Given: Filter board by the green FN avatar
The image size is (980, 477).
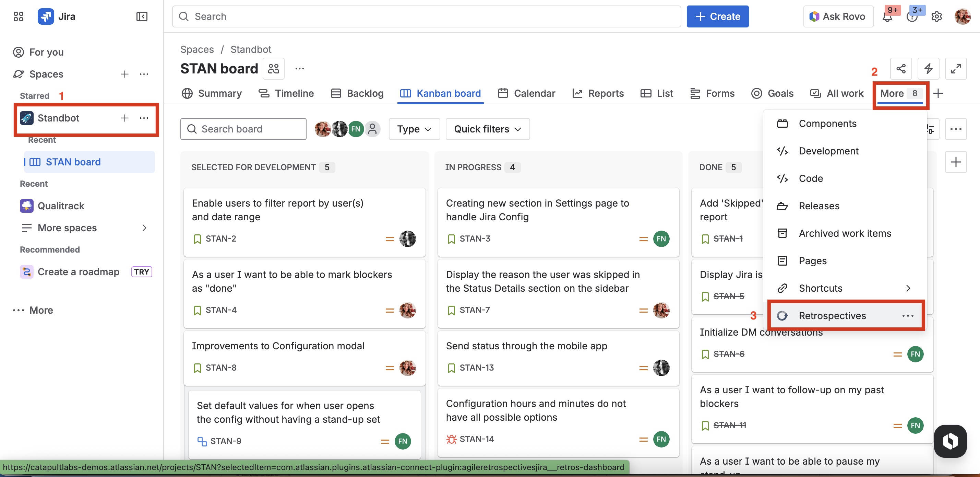Looking at the screenshot, I should point(356,129).
